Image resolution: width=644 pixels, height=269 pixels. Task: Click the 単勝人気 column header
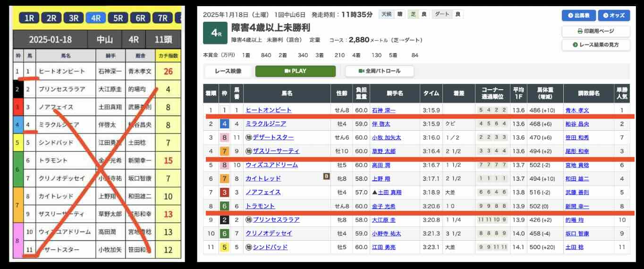pyautogui.click(x=621, y=93)
